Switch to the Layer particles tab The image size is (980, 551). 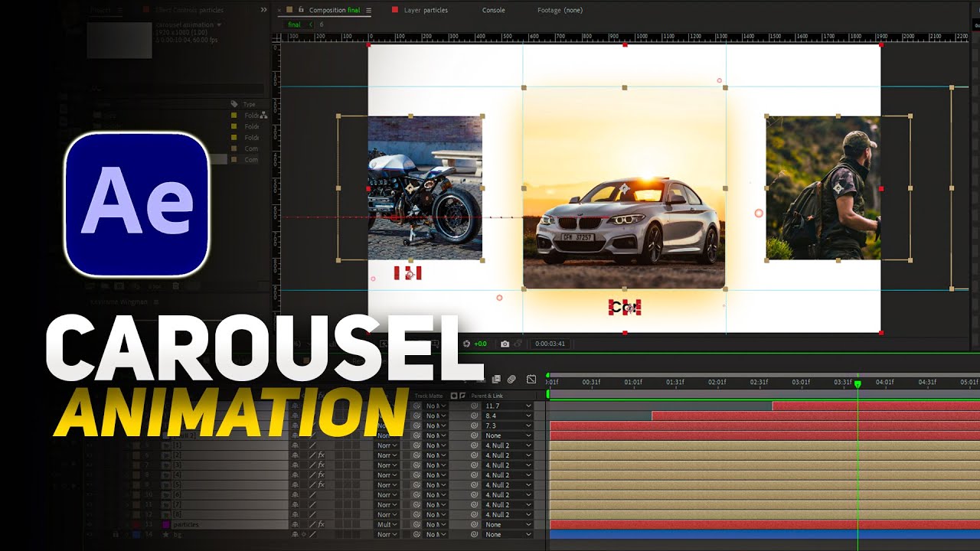[x=425, y=11]
